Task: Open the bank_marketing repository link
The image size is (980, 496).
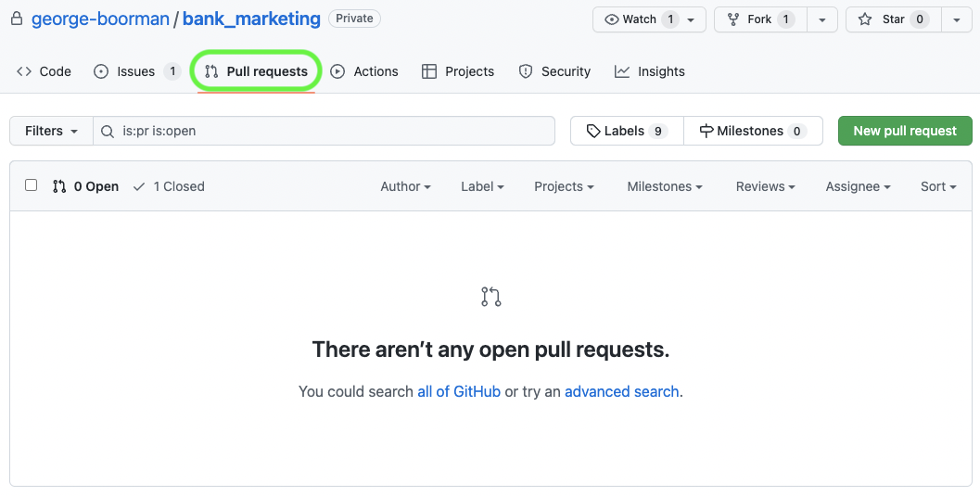Action: [x=251, y=19]
